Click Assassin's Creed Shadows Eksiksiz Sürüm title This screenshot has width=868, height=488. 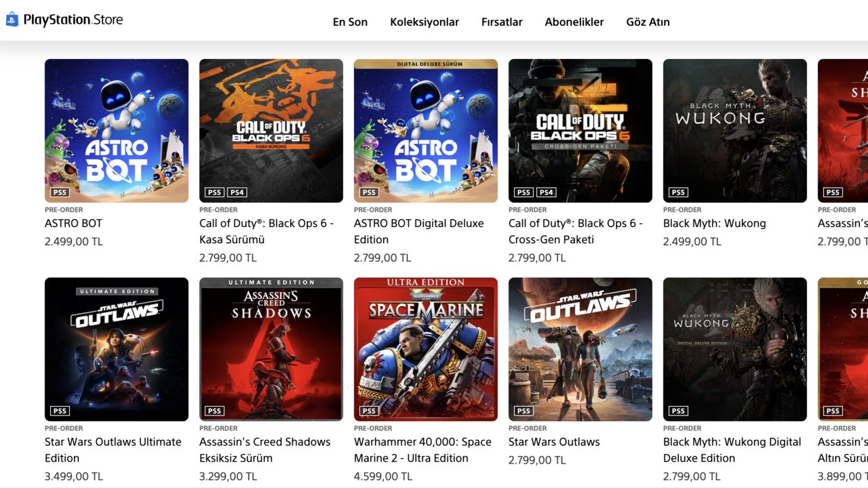(x=265, y=450)
